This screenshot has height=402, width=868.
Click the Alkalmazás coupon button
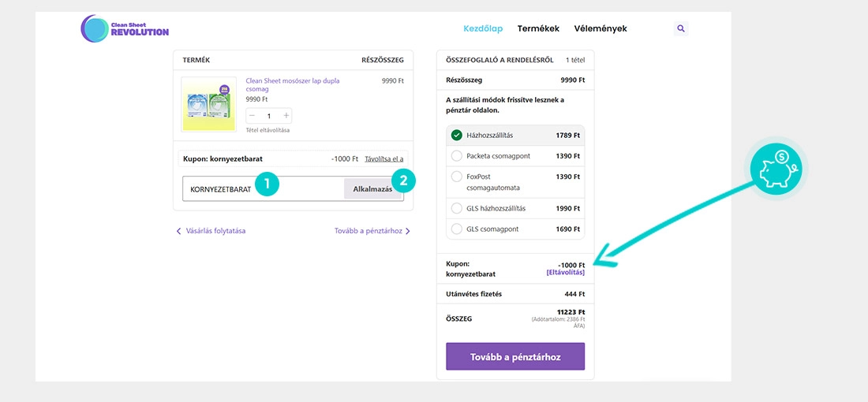click(372, 188)
